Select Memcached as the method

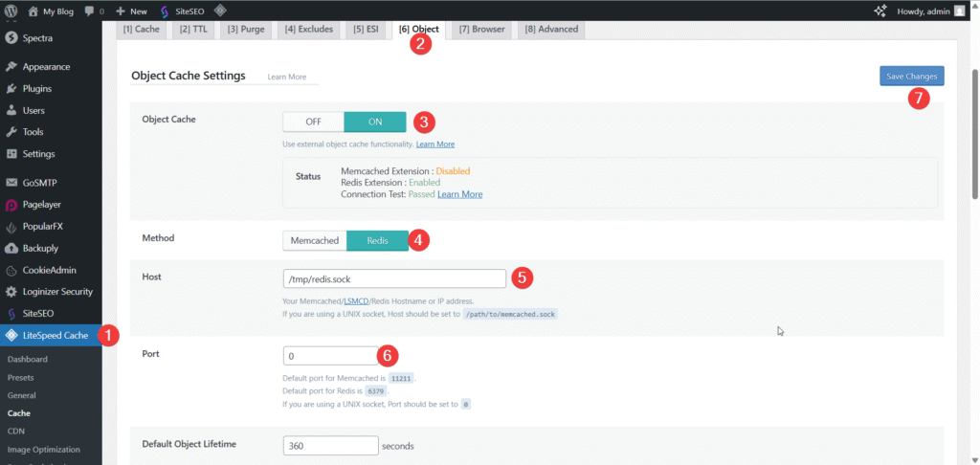coord(314,240)
